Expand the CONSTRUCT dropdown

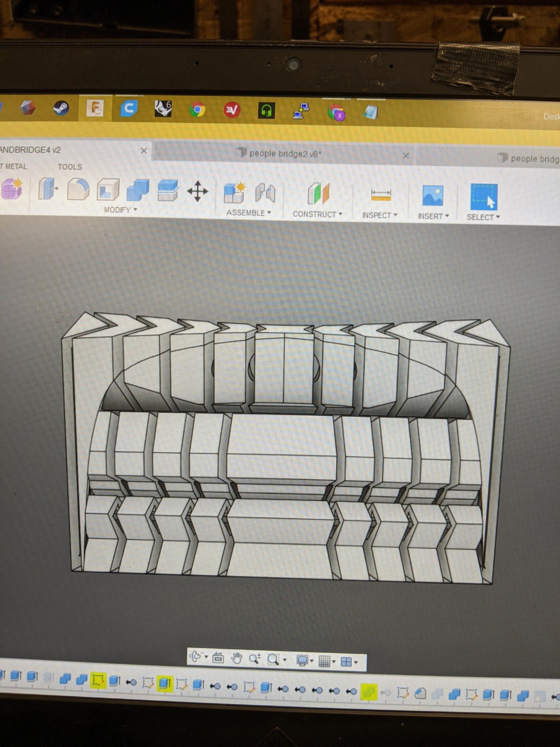[317, 214]
